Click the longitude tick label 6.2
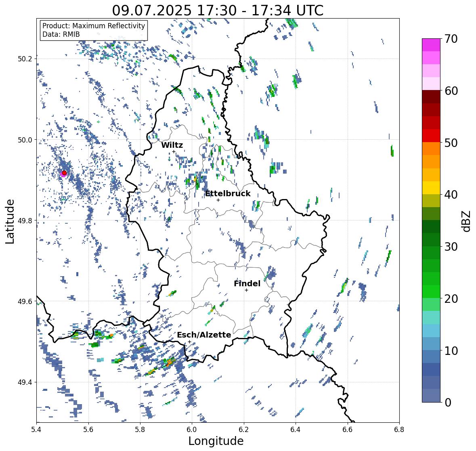The width and height of the screenshot is (476, 451). coord(244,429)
